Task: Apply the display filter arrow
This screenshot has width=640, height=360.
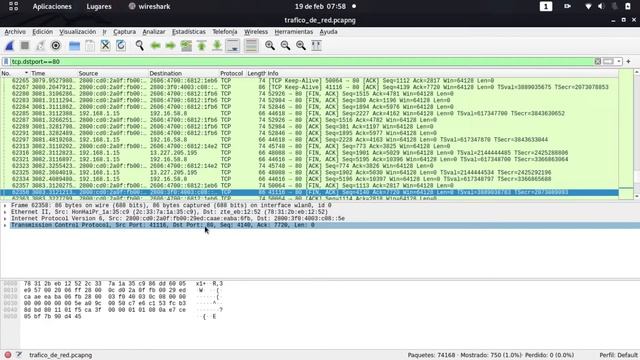Action: pos(608,62)
